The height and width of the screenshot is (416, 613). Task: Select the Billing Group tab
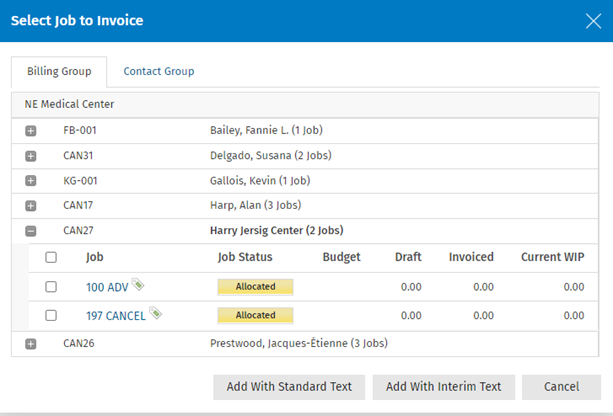coord(59,72)
